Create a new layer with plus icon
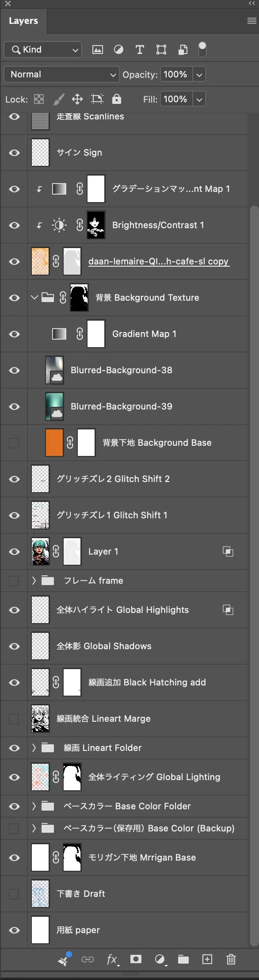259x980 pixels. (x=207, y=959)
